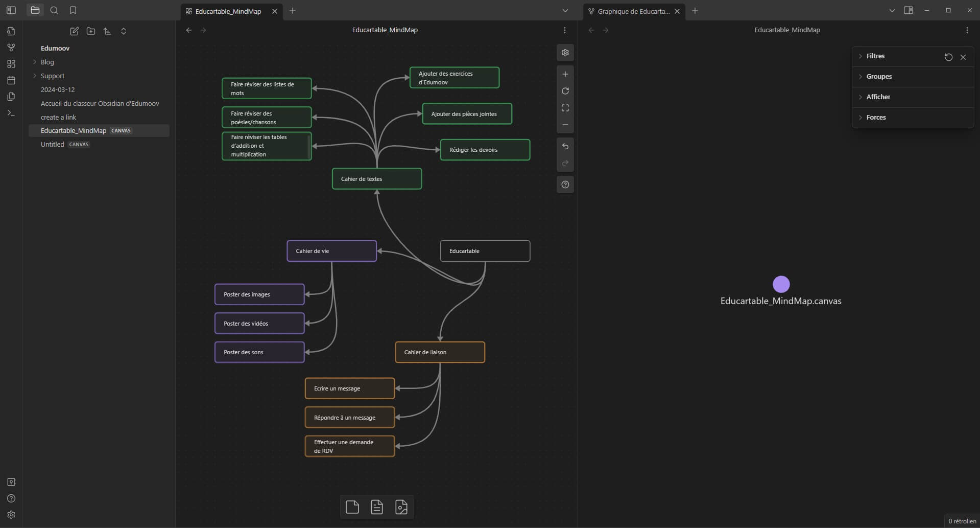Open the bookmarks pane icon
Image resolution: width=980 pixels, height=528 pixels.
73,10
